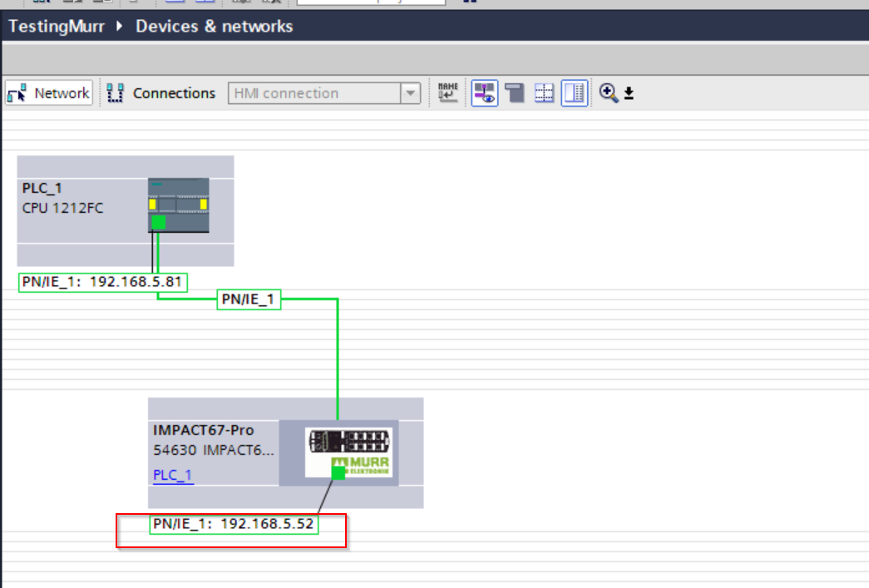Open the zoom level dropdown arrow

629,93
